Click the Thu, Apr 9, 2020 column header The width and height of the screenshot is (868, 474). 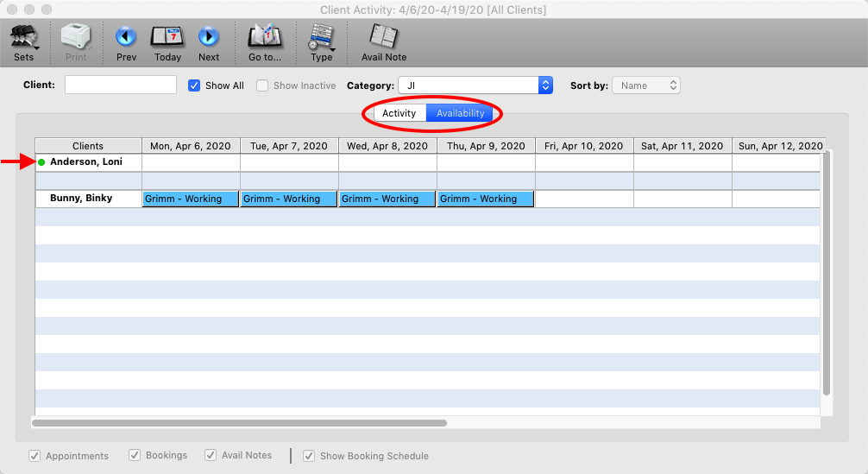point(486,146)
